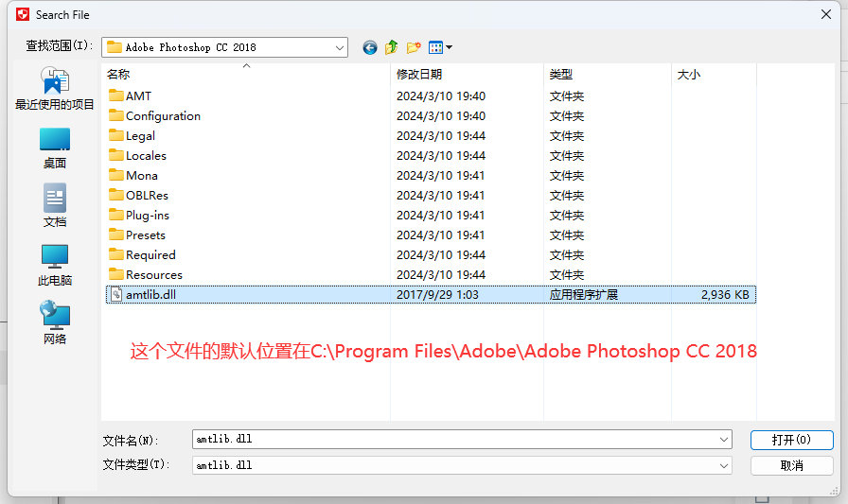Image resolution: width=848 pixels, height=504 pixels.
Task: Select the Resources folder name
Action: click(x=154, y=275)
